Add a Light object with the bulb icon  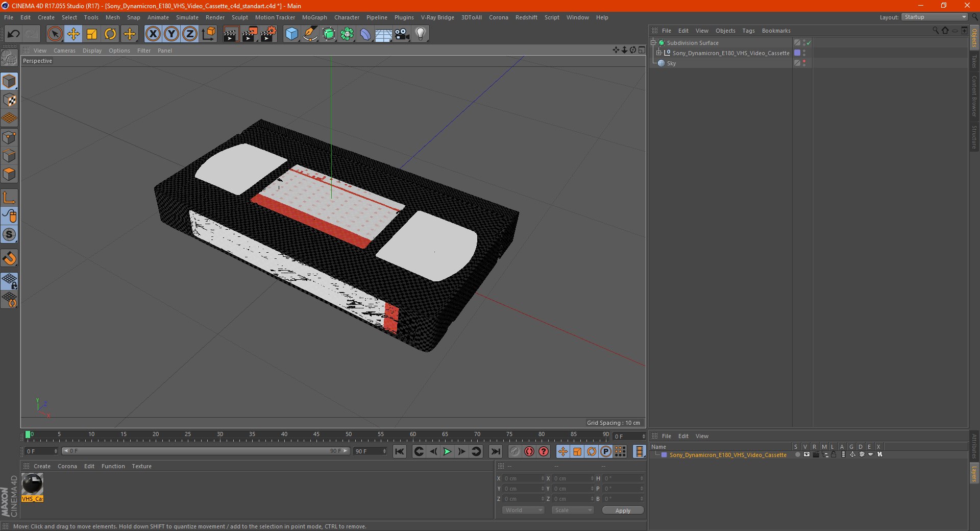point(421,34)
